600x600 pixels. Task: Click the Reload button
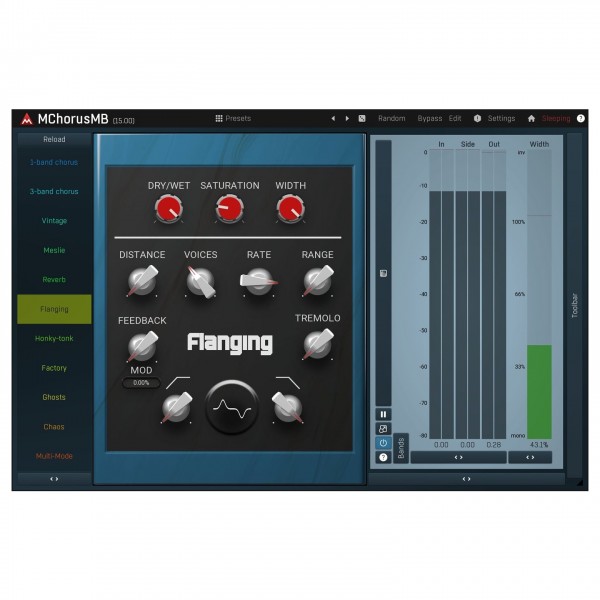[54, 139]
